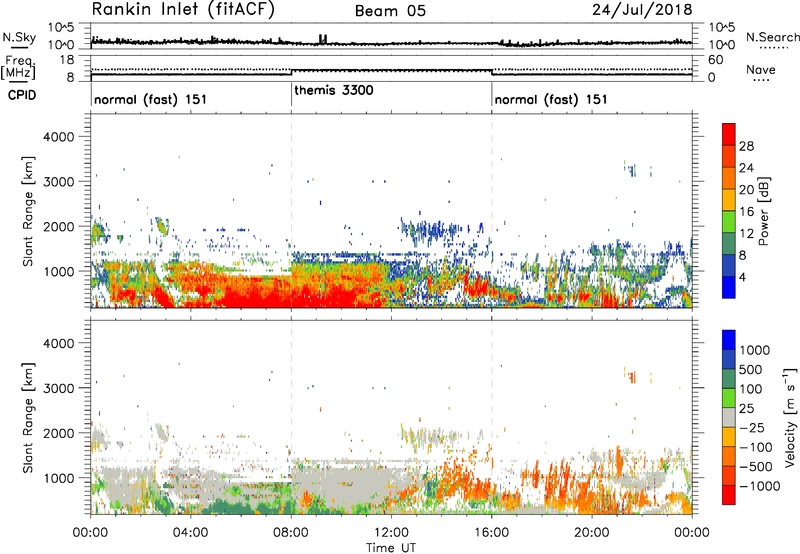Viewport: 800px width, 554px height.
Task: Click '4000' slant range tick in Power panel
Action: tap(58, 137)
